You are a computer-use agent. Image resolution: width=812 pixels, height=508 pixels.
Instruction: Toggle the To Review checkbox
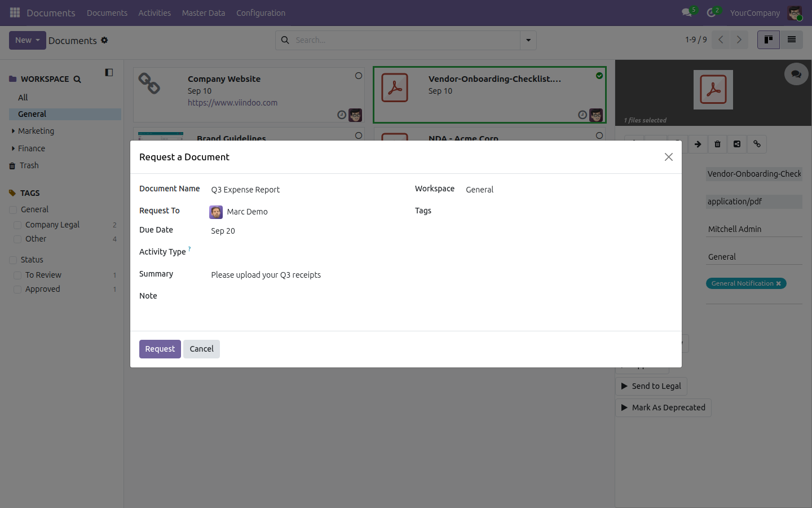(17, 275)
